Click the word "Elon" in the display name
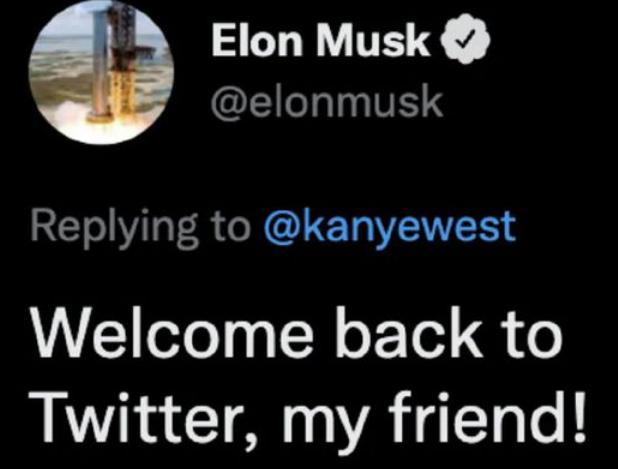This screenshot has width=618, height=469. click(x=257, y=40)
